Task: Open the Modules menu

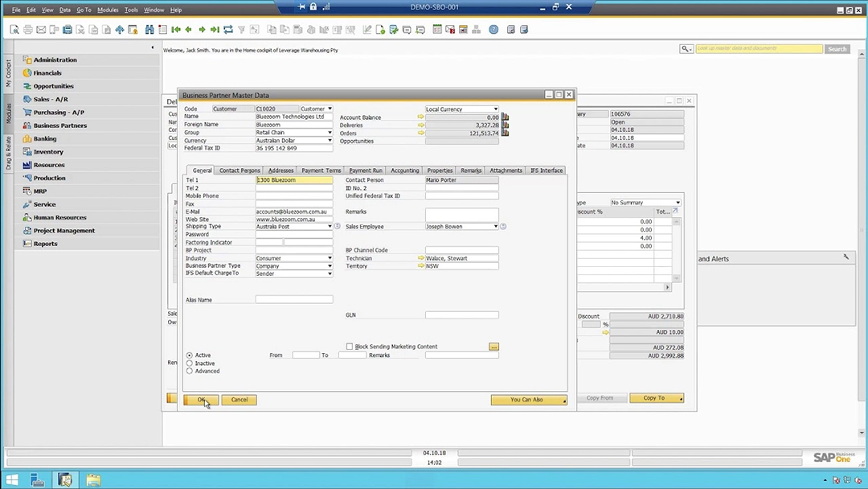Action: 108,10
